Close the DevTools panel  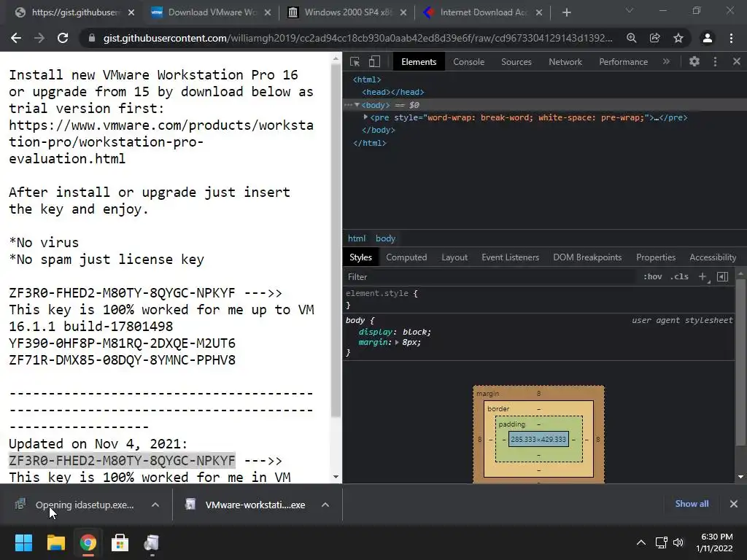click(737, 61)
